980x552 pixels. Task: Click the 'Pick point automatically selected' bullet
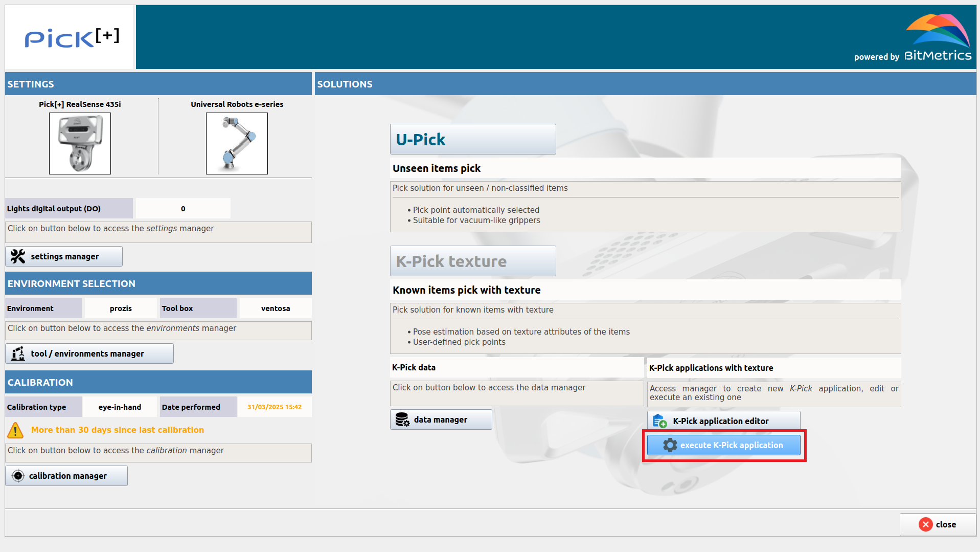pyautogui.click(x=476, y=210)
